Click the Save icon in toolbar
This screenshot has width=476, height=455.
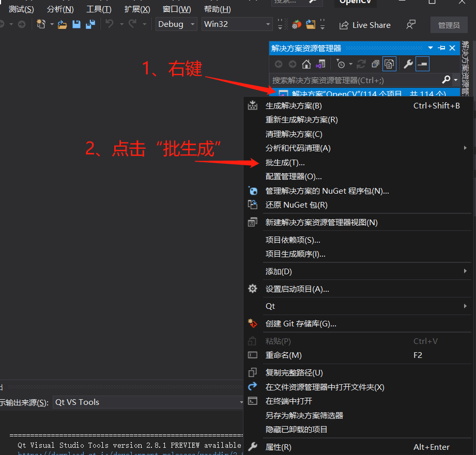coord(76,24)
